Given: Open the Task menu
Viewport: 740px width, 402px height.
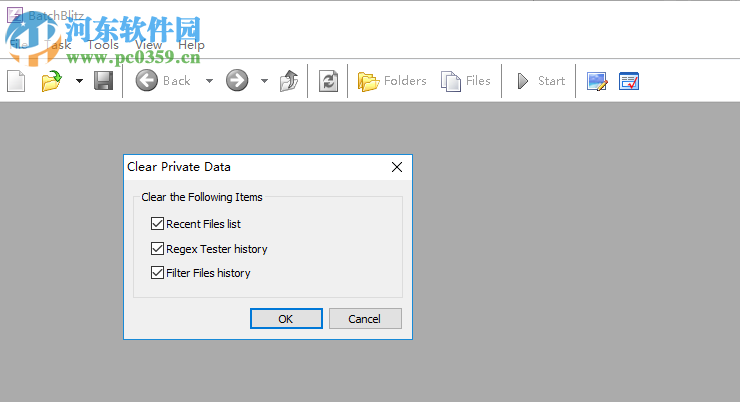Looking at the screenshot, I should pyautogui.click(x=58, y=45).
